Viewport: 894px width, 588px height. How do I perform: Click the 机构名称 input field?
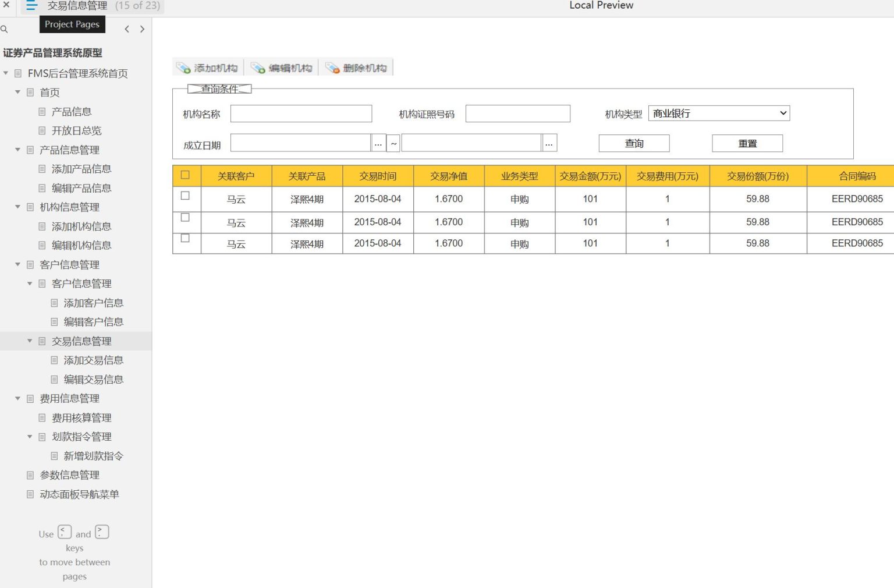(x=301, y=114)
